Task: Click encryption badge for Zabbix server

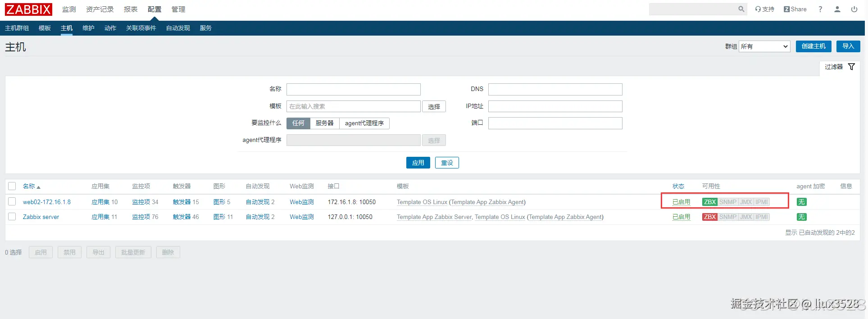Action: [801, 217]
